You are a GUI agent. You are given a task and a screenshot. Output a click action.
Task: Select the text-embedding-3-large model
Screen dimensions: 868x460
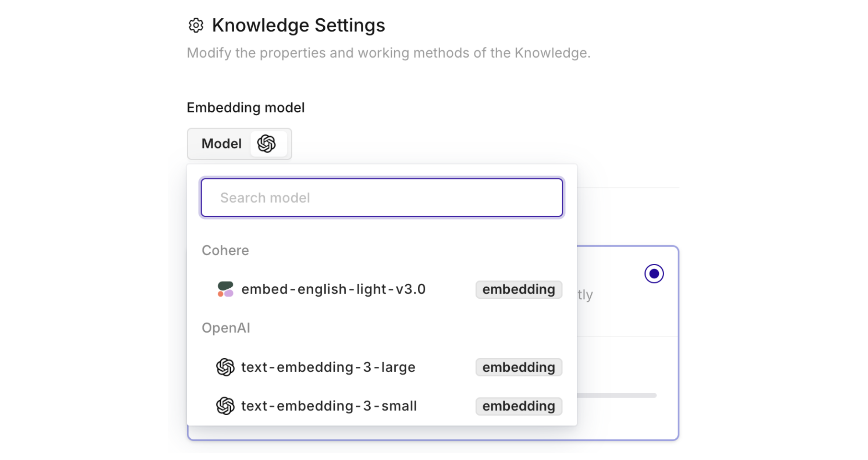coord(328,367)
